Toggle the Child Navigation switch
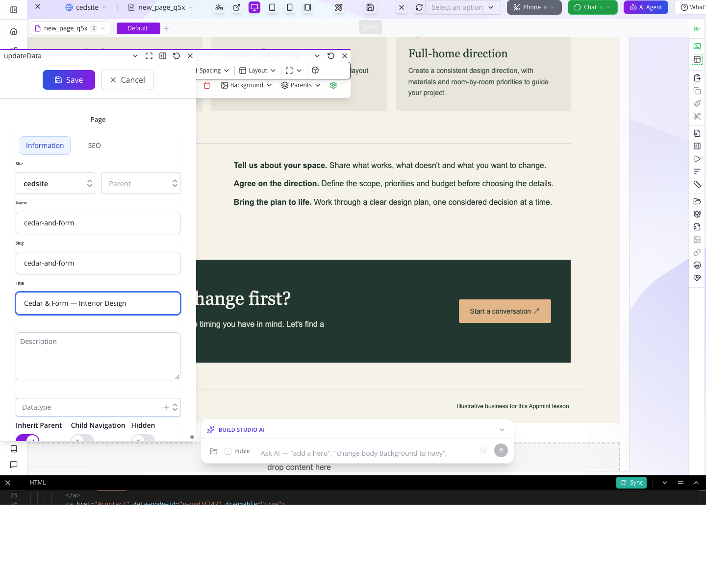Image resolution: width=706 pixels, height=588 pixels. tap(82, 439)
